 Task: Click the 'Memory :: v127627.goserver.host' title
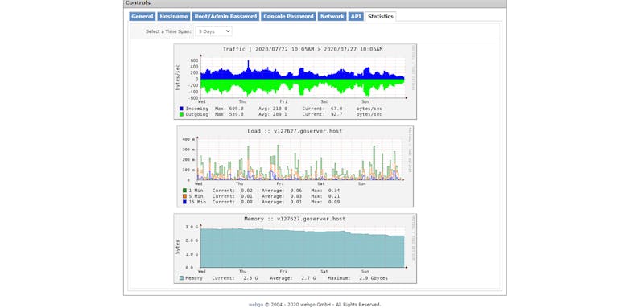point(295,219)
